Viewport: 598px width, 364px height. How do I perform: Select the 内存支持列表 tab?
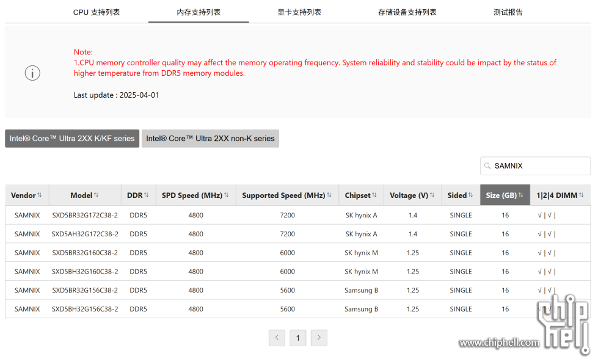click(199, 12)
